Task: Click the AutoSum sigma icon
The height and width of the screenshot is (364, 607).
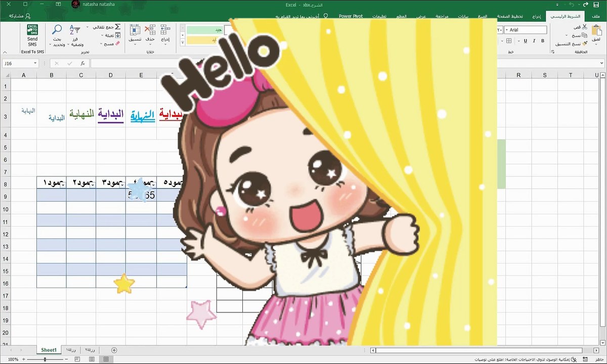Action: pos(118,26)
